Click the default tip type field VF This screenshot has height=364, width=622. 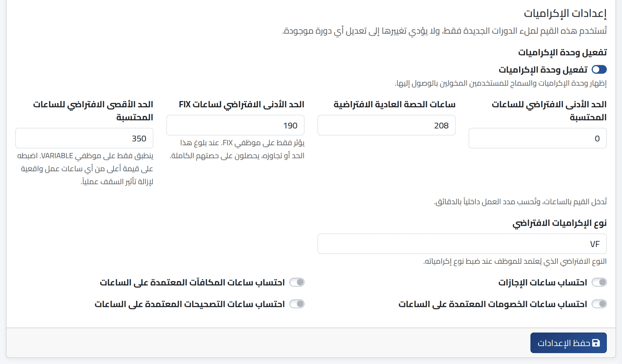462,244
